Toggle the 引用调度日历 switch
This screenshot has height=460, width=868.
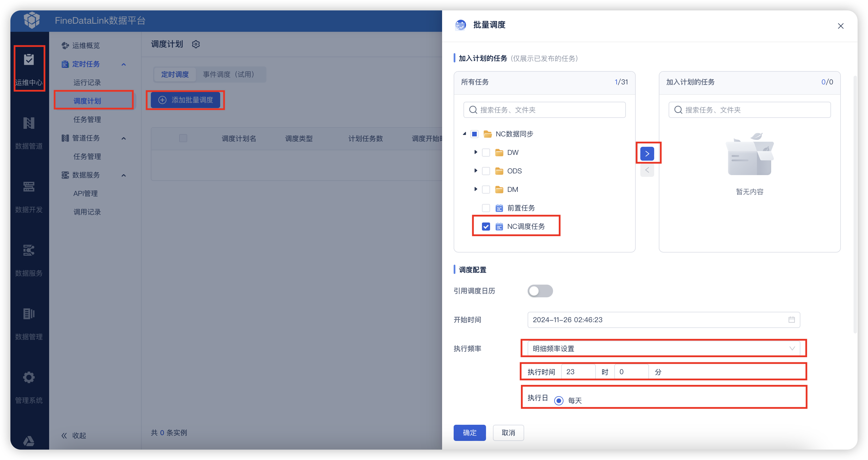(x=540, y=291)
